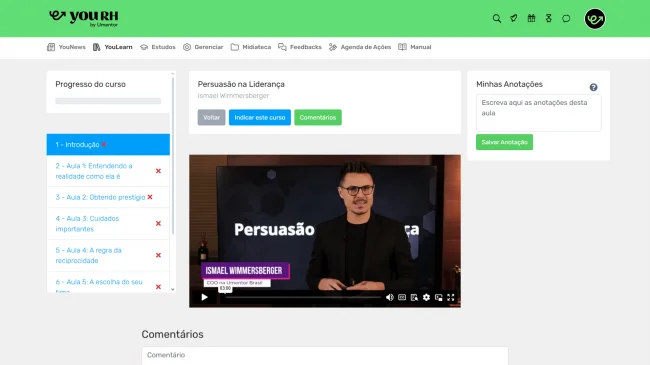The image size is (650, 365).
Task: Click the Persuasão na Liderança course title
Action: coord(241,84)
